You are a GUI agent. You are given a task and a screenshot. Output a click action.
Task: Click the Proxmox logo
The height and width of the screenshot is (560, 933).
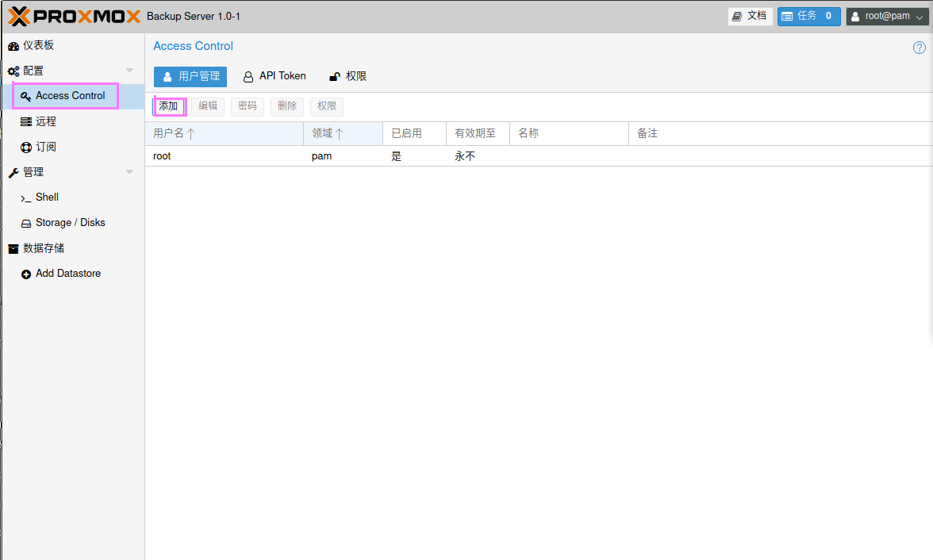75,16
